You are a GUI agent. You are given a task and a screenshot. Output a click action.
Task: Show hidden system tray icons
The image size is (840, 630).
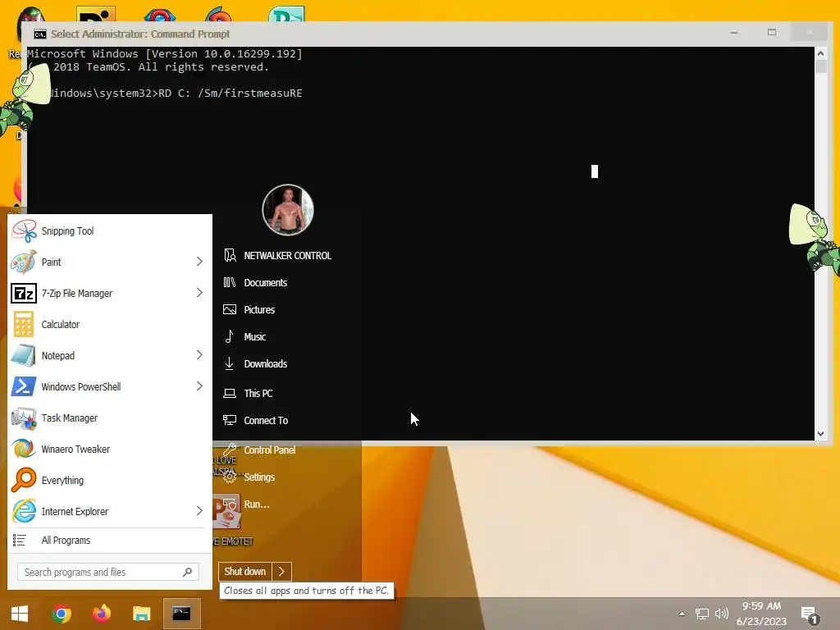pyautogui.click(x=682, y=614)
